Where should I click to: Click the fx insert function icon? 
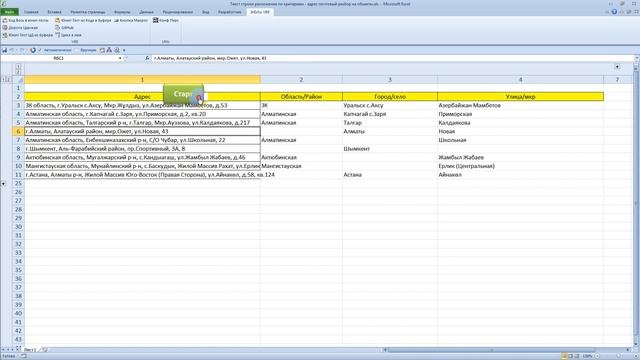coord(147,58)
